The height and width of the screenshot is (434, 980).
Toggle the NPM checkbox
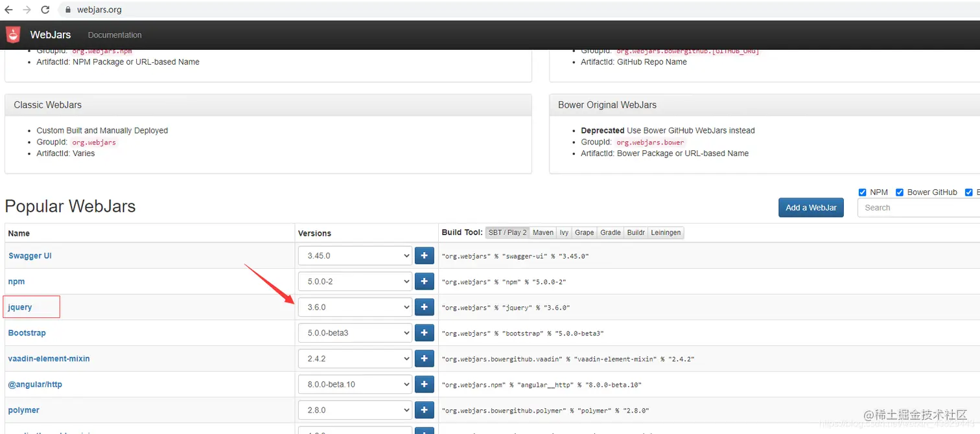[862, 192]
